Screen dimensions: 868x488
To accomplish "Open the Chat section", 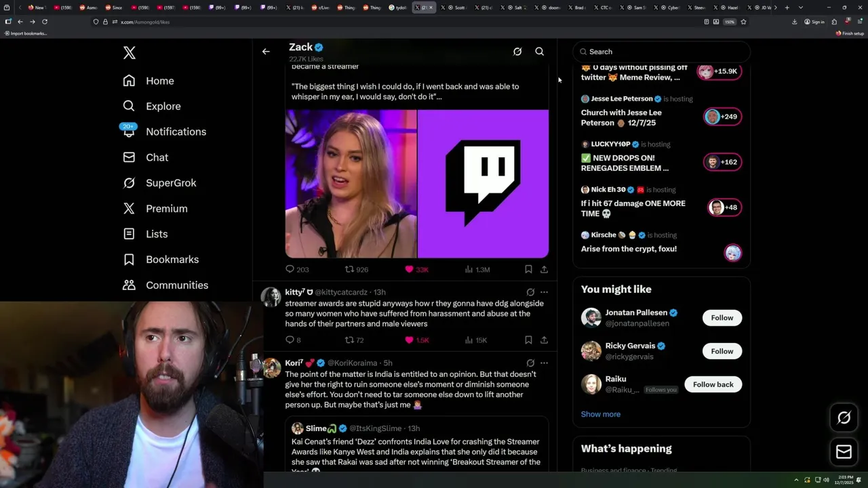I will pyautogui.click(x=145, y=157).
